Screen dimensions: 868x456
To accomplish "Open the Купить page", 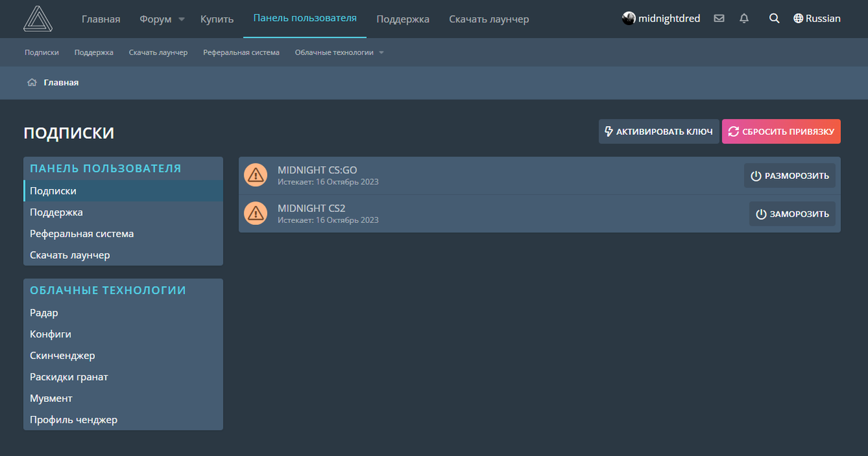I will click(217, 19).
